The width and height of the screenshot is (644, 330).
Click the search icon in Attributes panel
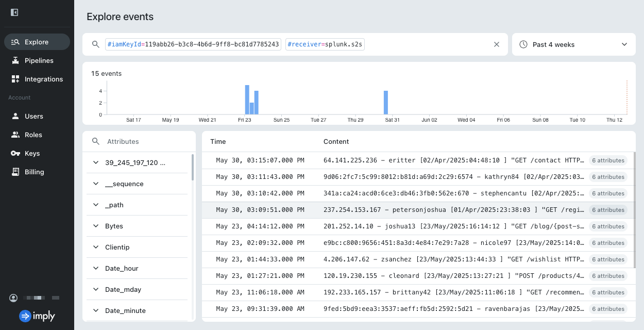point(95,141)
